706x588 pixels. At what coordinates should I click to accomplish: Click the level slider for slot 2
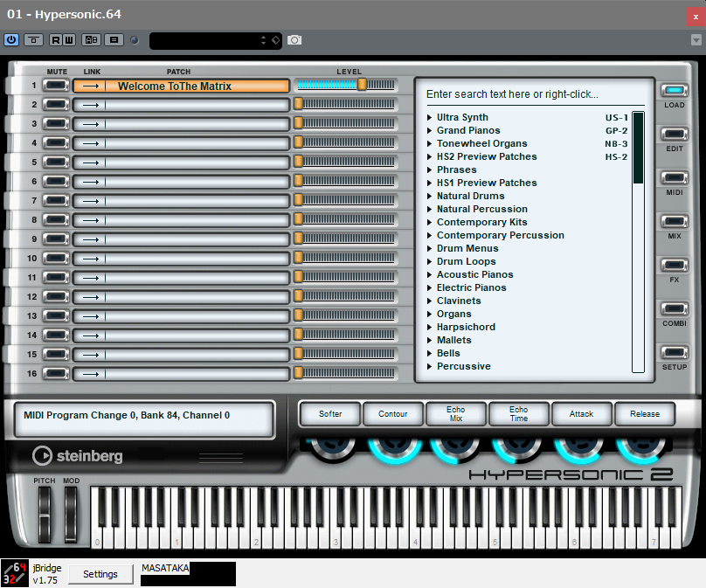click(x=346, y=104)
